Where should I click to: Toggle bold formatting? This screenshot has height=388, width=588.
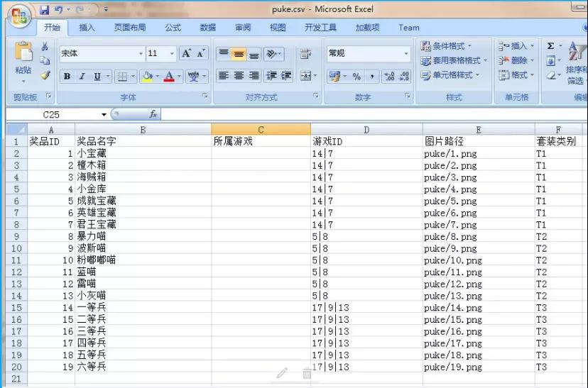coord(67,77)
